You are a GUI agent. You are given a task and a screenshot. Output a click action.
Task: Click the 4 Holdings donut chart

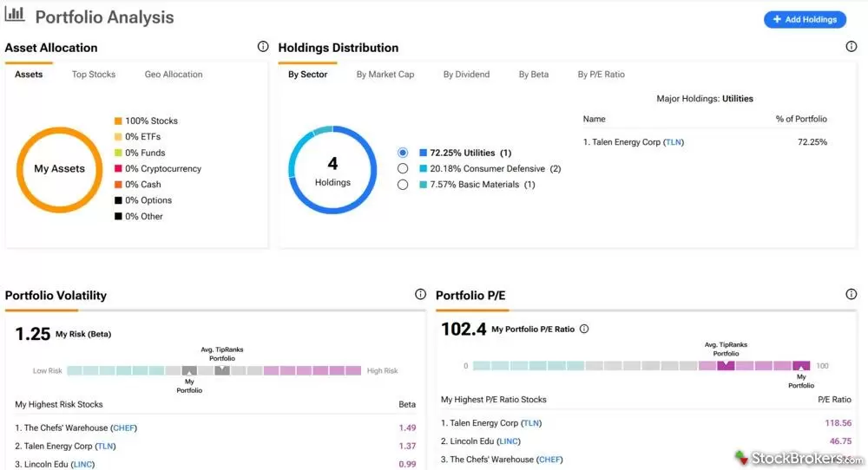(332, 170)
